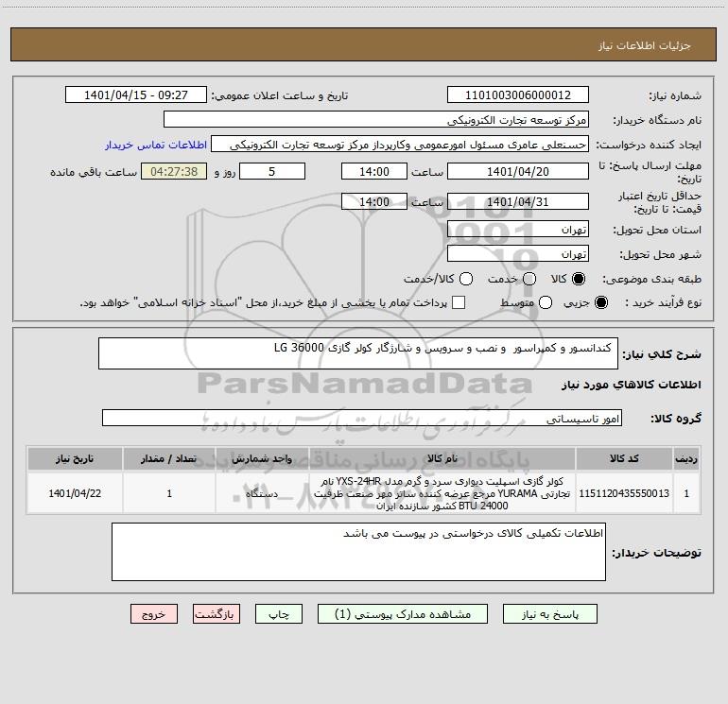Screen dimensions: 728x704
Task: Click the تاریخ و ساعت اعلان عمومی label
Action: [x=280, y=95]
